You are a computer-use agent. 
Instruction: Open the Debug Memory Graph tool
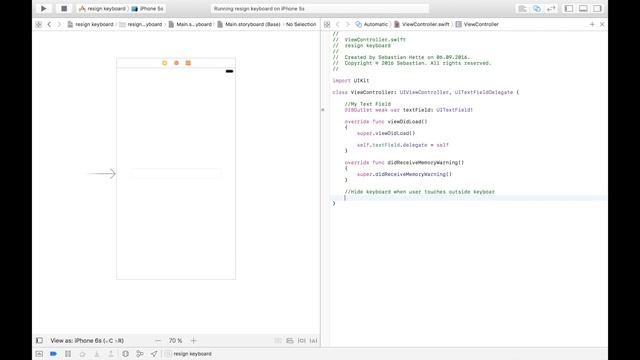click(x=140, y=354)
